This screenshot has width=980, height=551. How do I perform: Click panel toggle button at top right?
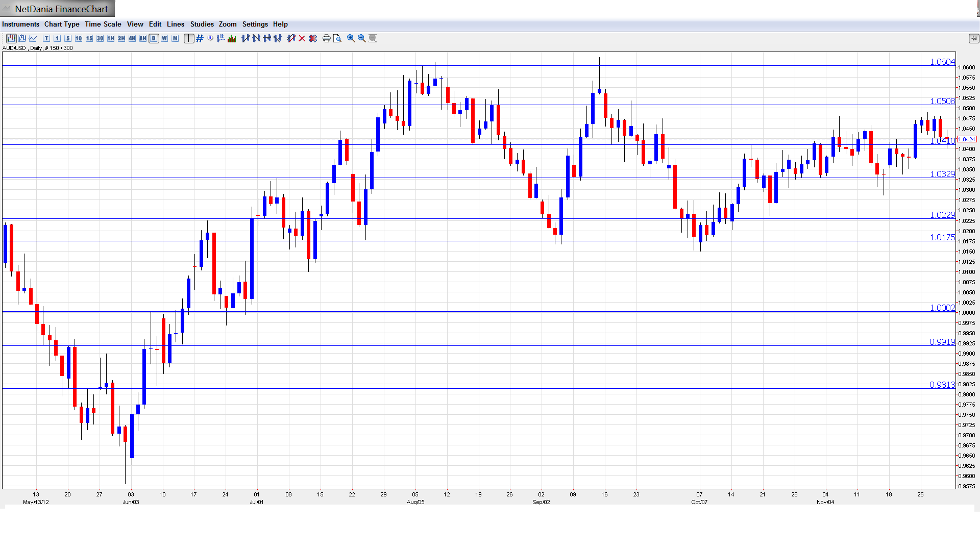[x=973, y=38]
